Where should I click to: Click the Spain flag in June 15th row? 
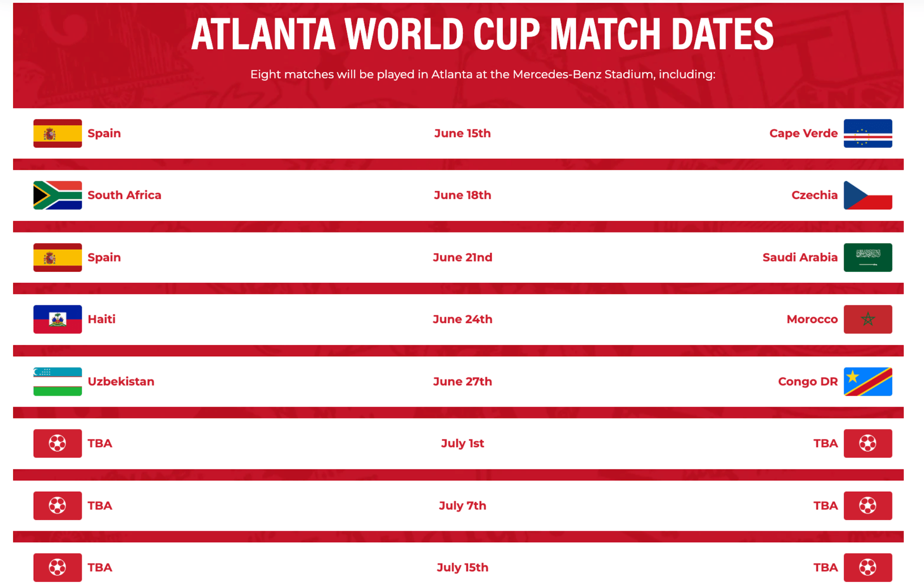tap(57, 133)
